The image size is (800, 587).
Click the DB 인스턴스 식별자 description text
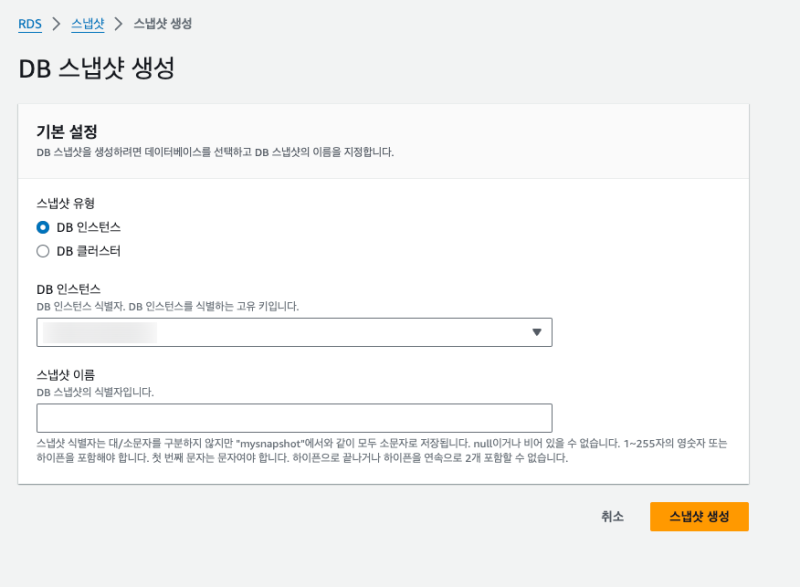tap(167, 306)
